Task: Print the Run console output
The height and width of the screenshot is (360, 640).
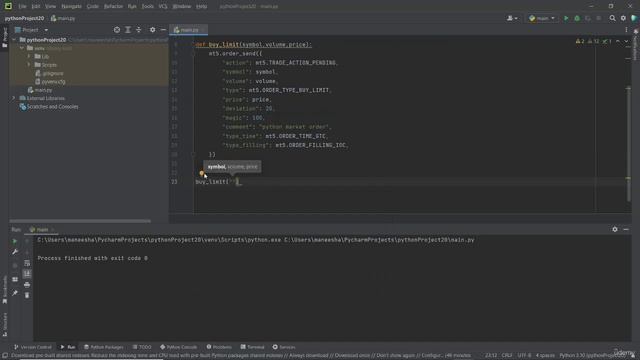Action: [27, 284]
